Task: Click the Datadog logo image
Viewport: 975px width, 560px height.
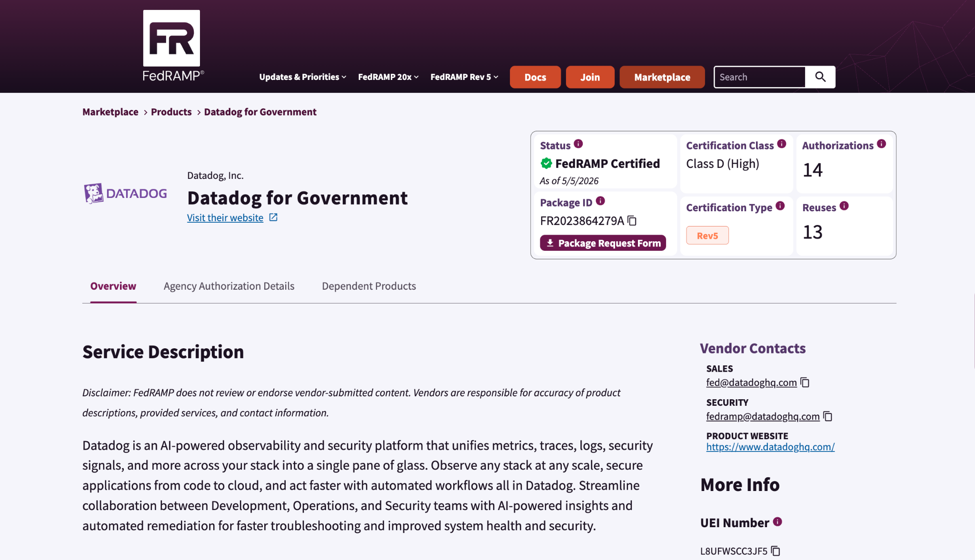Action: (126, 193)
